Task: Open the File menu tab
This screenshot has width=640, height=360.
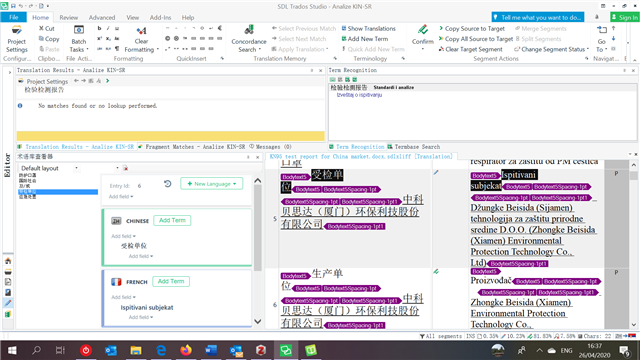Action: (x=13, y=17)
